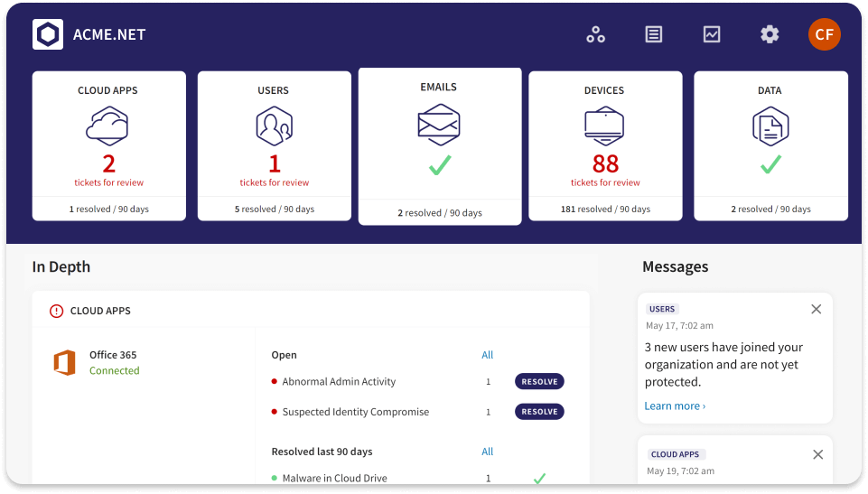Click the Cloud Apps cloud icon
The image size is (868, 494).
pyautogui.click(x=107, y=126)
